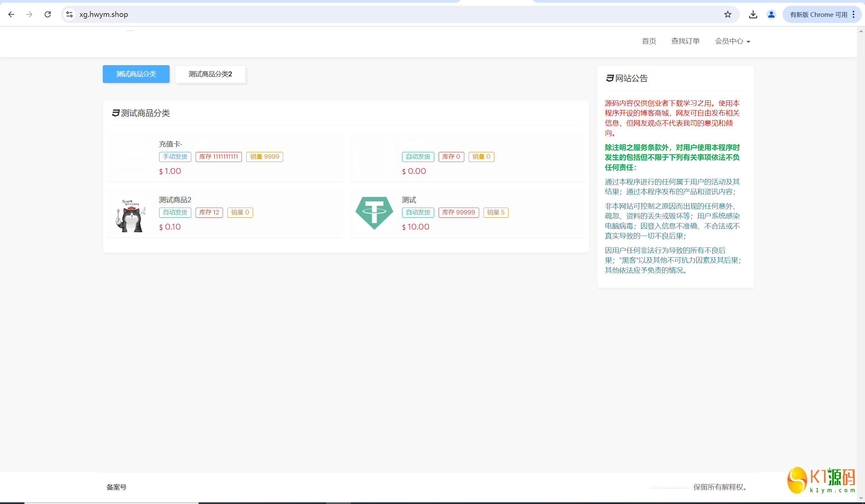The image size is (865, 504).
Task: Go to 首页 in the navigation
Action: coord(649,41)
